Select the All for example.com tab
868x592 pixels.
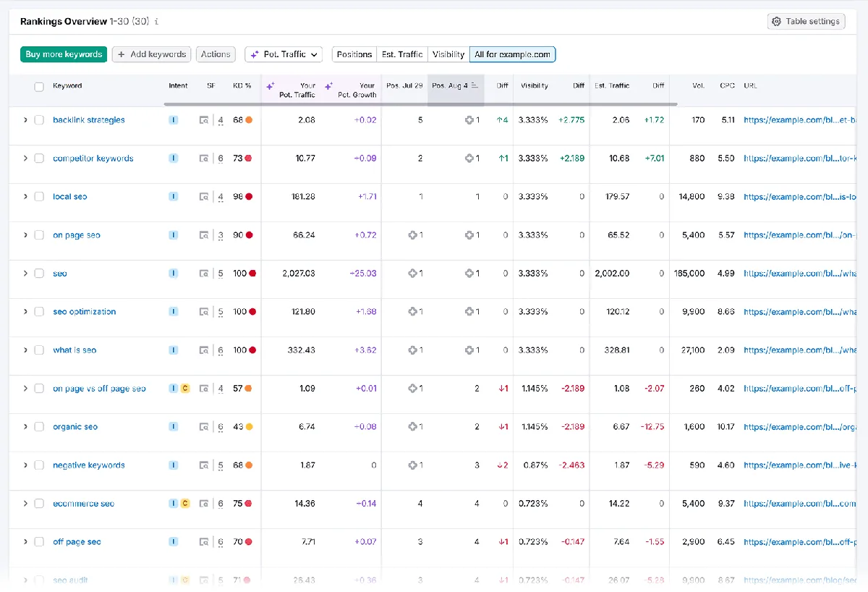513,54
